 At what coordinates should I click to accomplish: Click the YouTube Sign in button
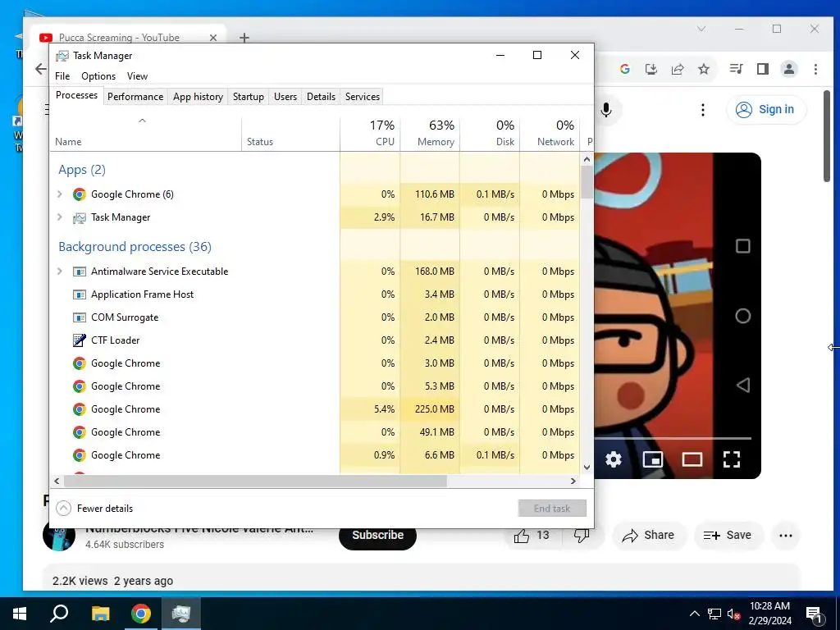pos(765,110)
